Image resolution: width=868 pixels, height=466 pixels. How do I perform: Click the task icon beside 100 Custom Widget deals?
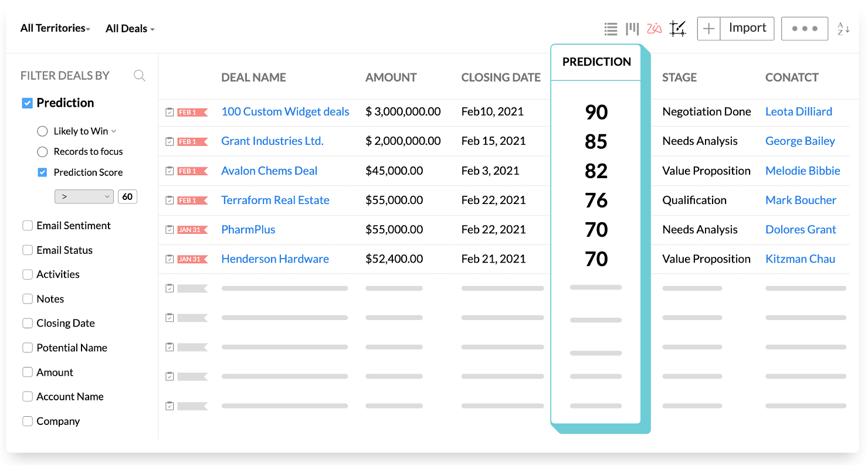pyautogui.click(x=169, y=111)
